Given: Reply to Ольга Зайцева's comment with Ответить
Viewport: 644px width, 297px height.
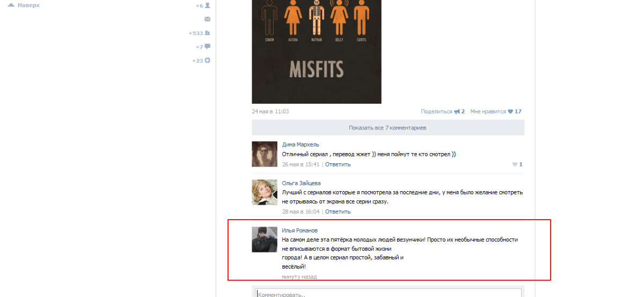Looking at the screenshot, I should [x=338, y=212].
